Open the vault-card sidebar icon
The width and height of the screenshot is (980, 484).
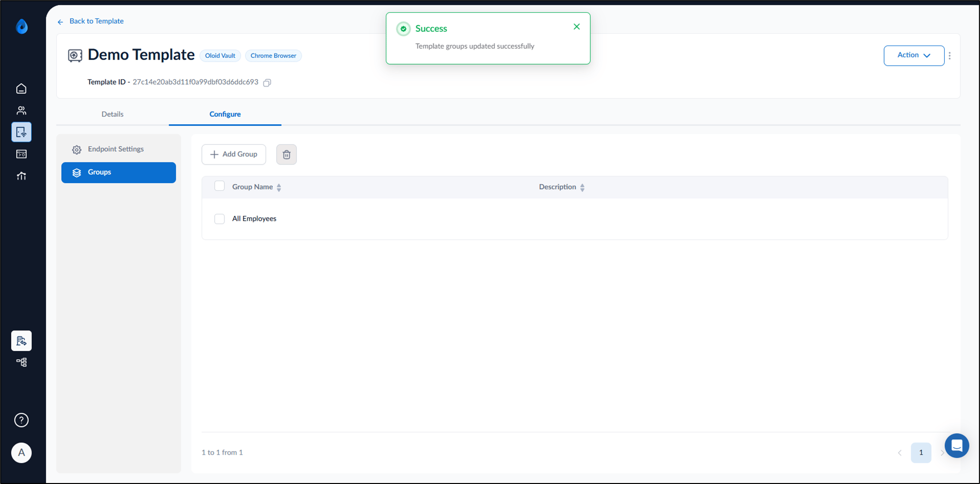(x=22, y=154)
